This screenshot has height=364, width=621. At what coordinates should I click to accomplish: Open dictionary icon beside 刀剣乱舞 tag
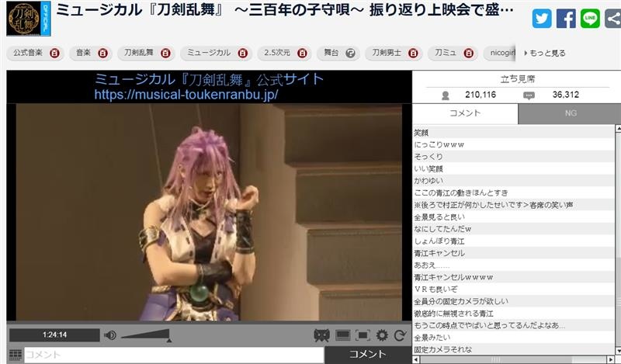click(165, 53)
